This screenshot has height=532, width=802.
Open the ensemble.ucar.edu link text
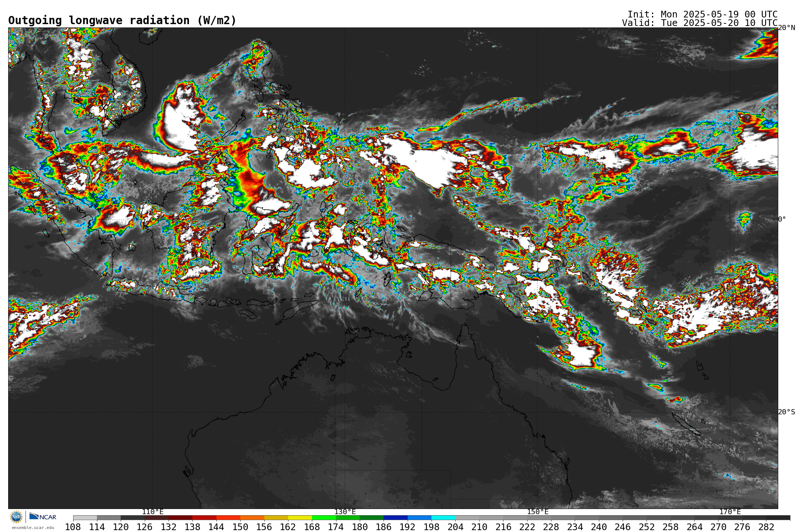tap(33, 528)
